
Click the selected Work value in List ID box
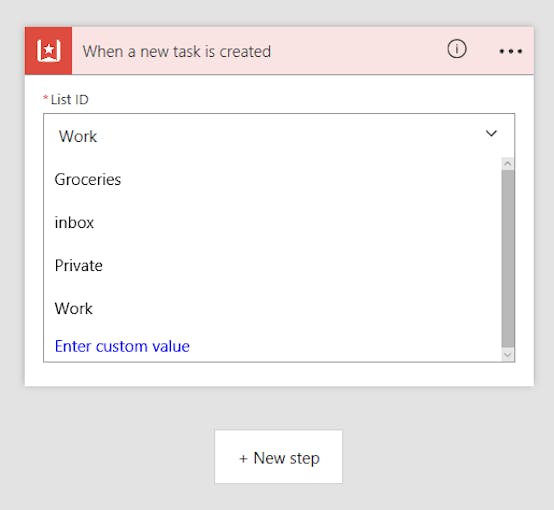(x=78, y=136)
